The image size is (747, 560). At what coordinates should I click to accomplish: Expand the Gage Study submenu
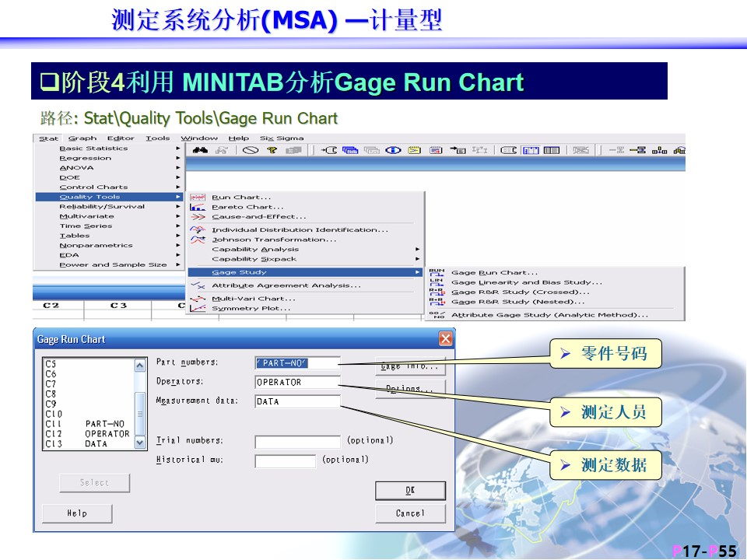pyautogui.click(x=305, y=272)
